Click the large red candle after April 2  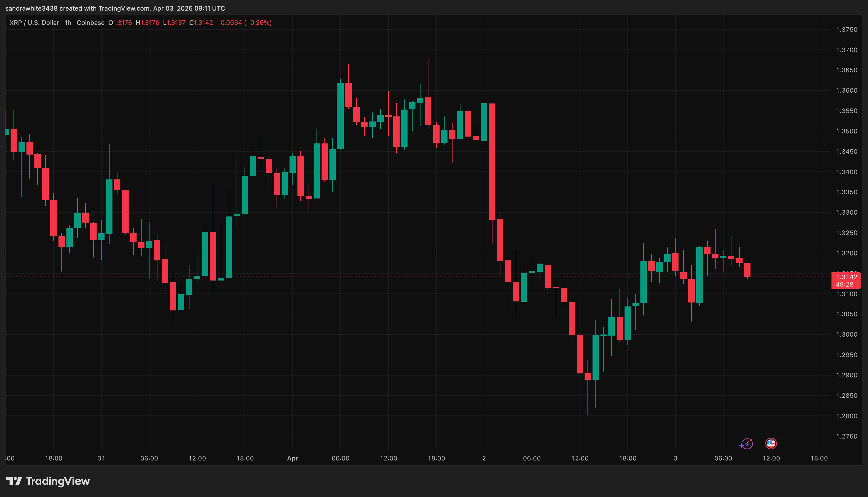pos(492,161)
